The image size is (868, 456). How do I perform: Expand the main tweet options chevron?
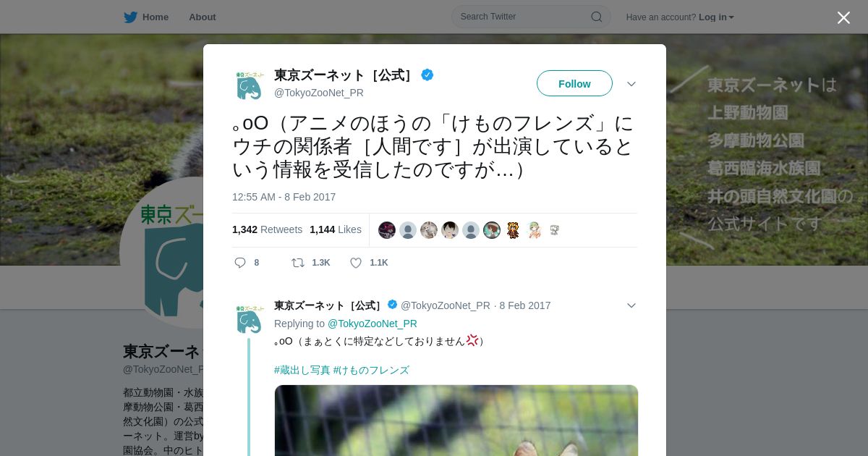631,84
